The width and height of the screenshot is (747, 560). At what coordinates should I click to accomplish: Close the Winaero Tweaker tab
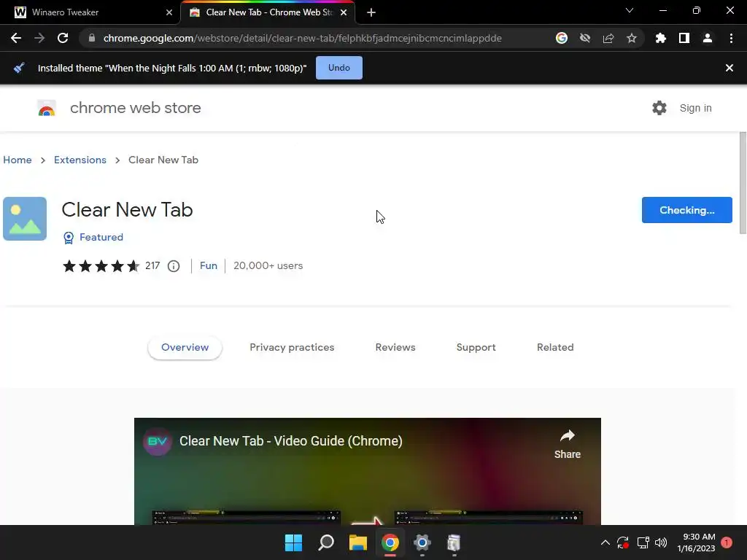point(169,12)
